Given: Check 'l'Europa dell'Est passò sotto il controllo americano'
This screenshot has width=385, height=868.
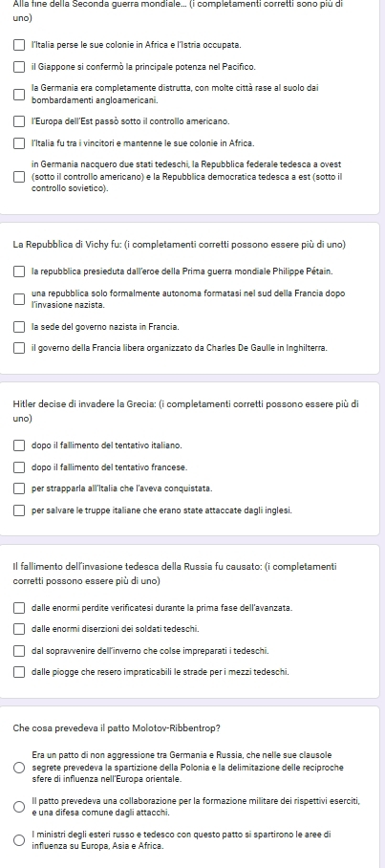Looking at the screenshot, I should point(19,120).
